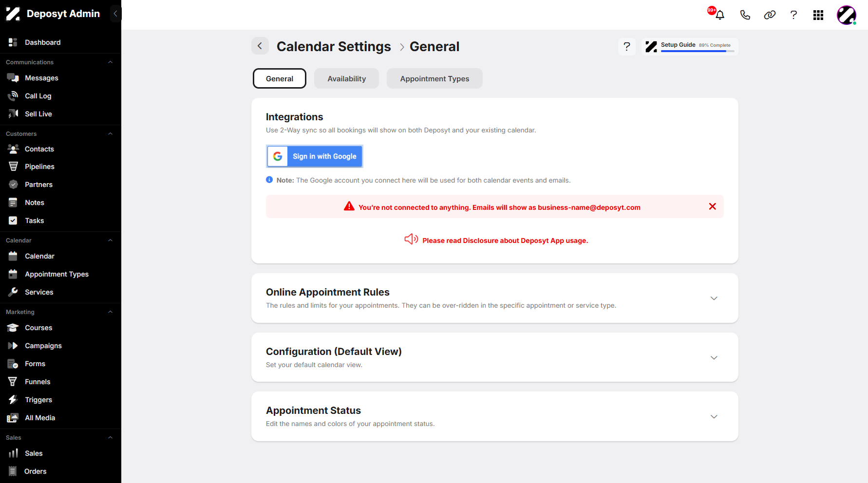Select the General tab
This screenshot has width=868, height=483.
tap(280, 78)
